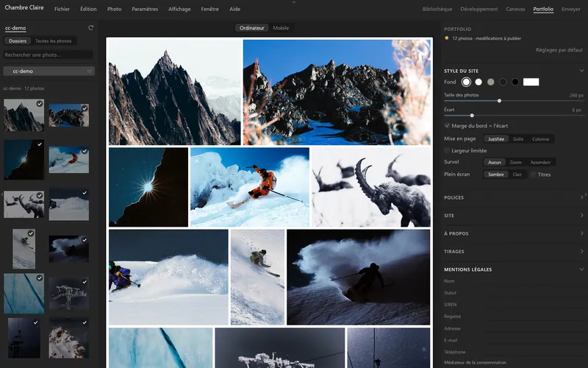The image size is (588, 368).
Task: Collapse top bar with the up chevron
Action: pyautogui.click(x=294, y=2)
